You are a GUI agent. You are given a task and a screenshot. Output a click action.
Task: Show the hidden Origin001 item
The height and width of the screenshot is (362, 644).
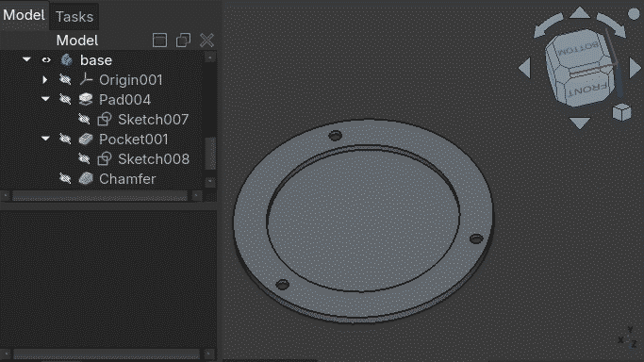point(65,79)
